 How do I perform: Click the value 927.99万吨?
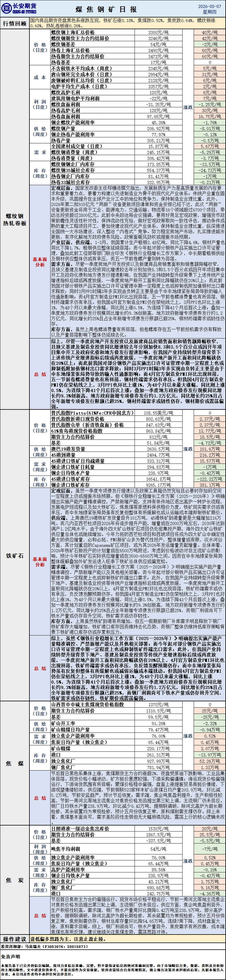coord(158,761)
